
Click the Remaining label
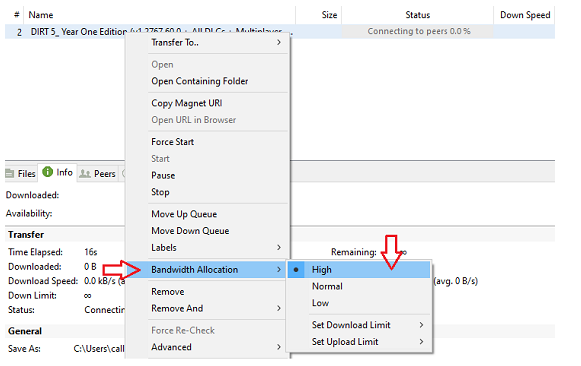click(354, 252)
